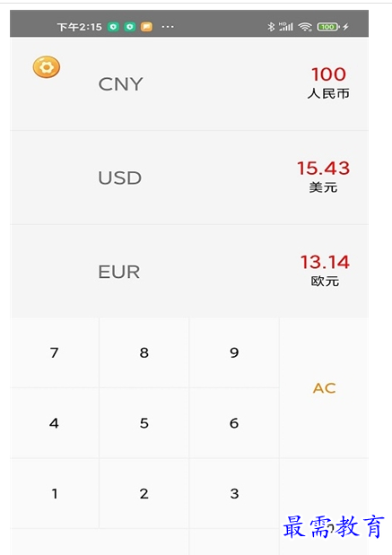Screen dimensions: 392x555
Task: Select the EUR currency row
Action: pyautogui.click(x=189, y=271)
